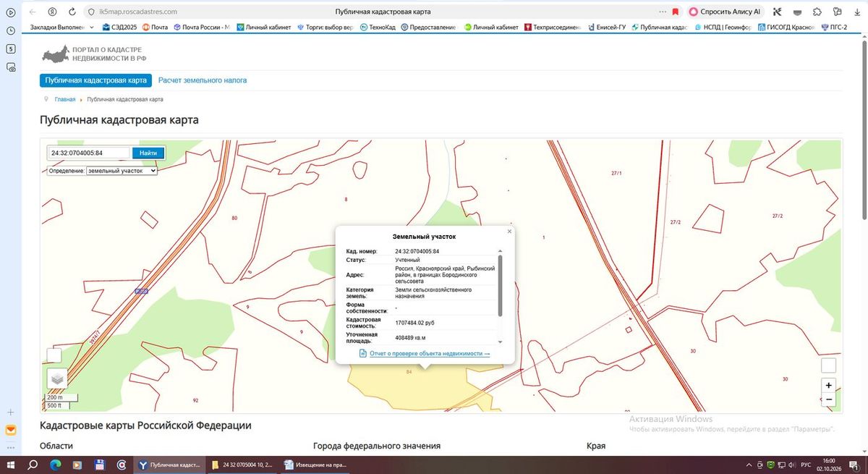Click the red bookmark icon in address bar
868x474 pixels.
click(675, 12)
